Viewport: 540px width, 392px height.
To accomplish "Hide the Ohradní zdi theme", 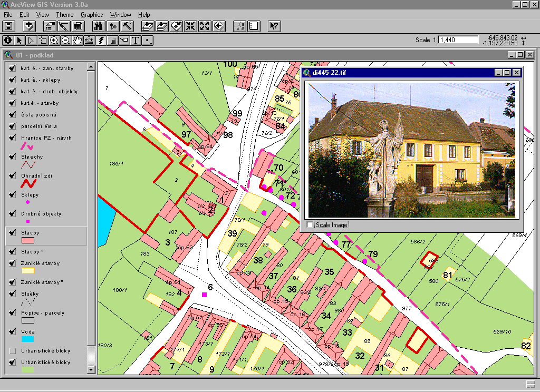I will 13,175.
